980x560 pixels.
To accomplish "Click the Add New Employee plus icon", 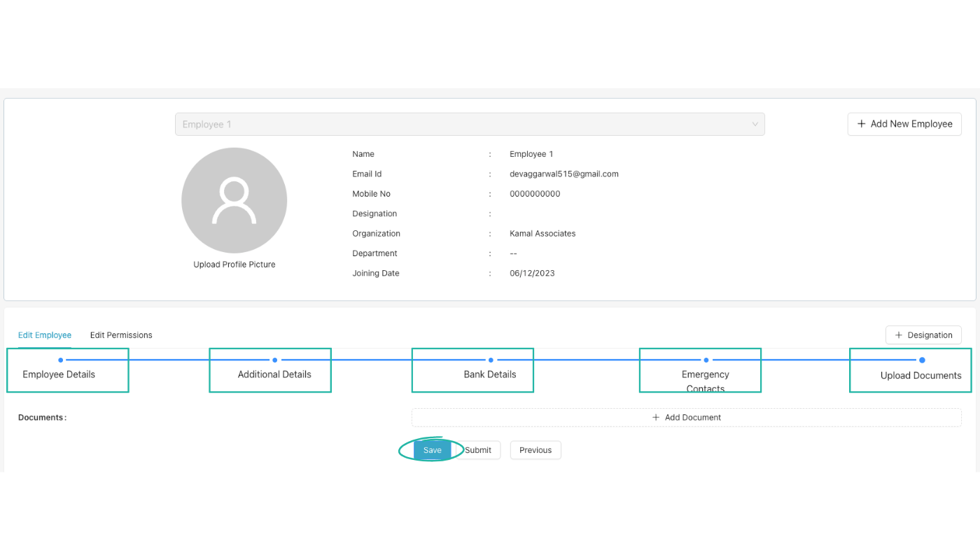I will pyautogui.click(x=860, y=124).
